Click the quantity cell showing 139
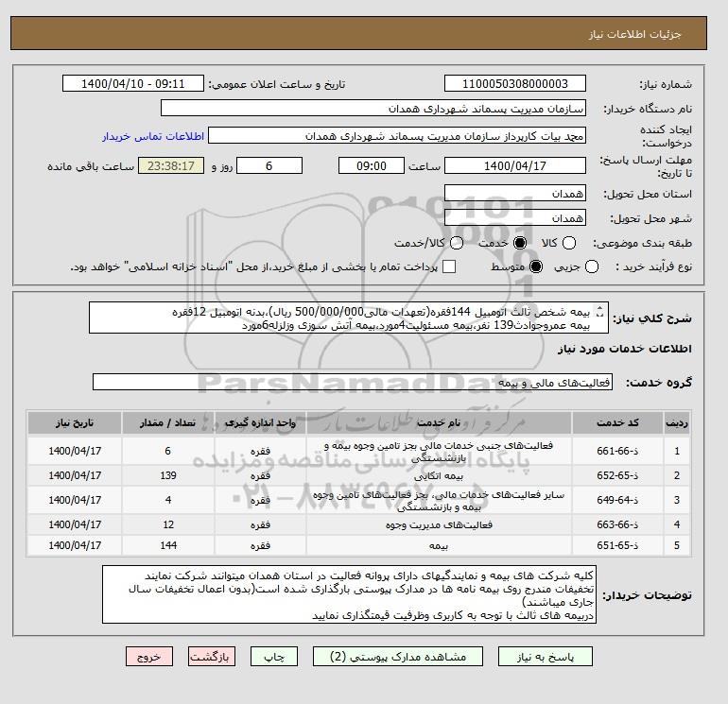 point(168,475)
